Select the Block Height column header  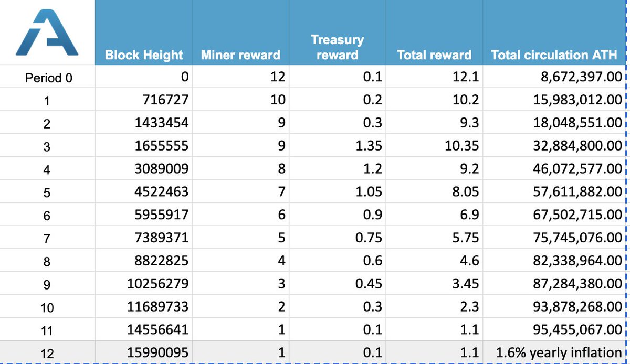tap(144, 33)
